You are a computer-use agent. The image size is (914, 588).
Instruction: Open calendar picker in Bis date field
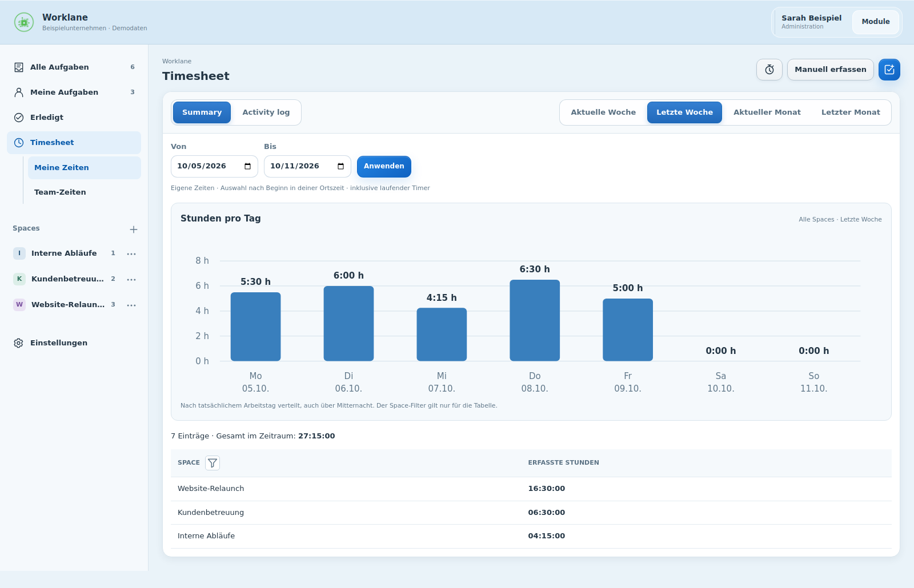coord(340,166)
